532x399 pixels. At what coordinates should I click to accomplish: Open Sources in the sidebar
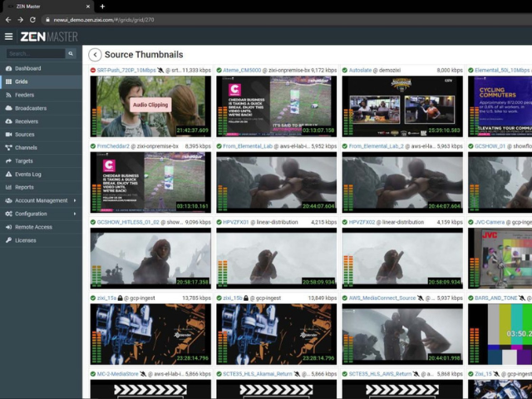pyautogui.click(x=41, y=135)
